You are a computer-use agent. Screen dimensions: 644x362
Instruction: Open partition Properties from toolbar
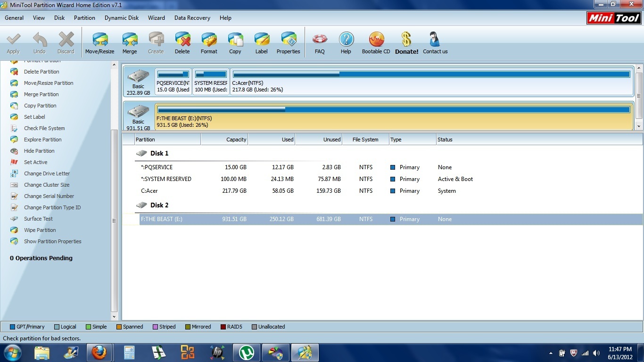point(288,43)
